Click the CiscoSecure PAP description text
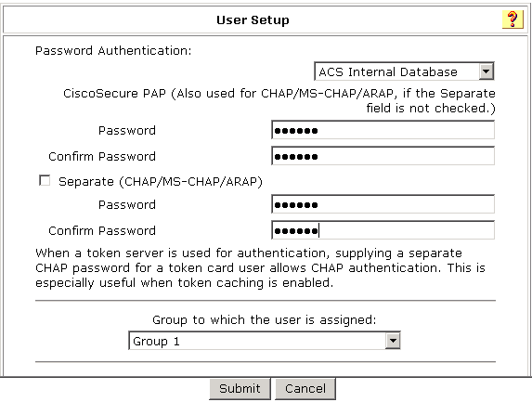The width and height of the screenshot is (532, 402). point(279,101)
